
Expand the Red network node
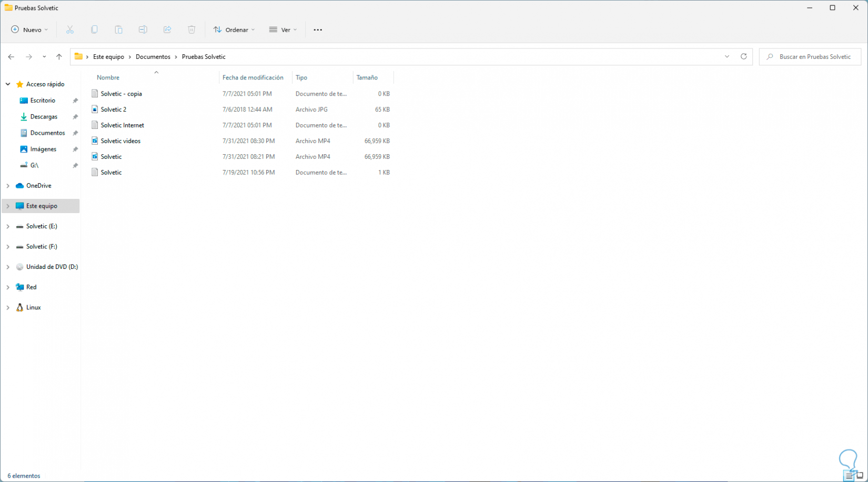click(8, 287)
